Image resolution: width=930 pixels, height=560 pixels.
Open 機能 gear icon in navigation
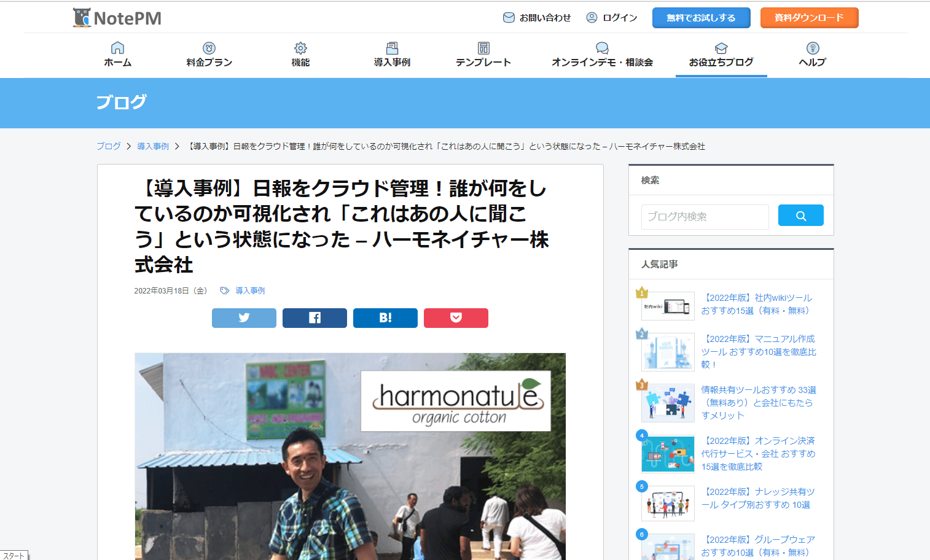point(300,48)
